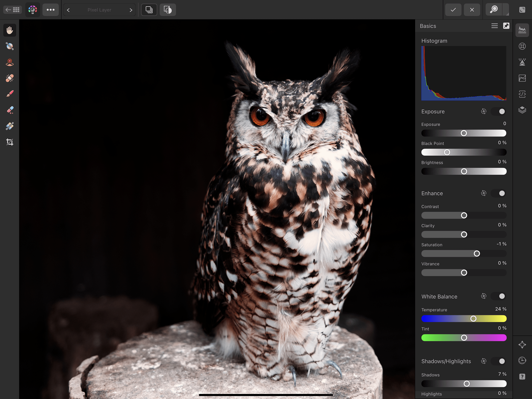Click the Pixel Layer title field
Viewport: 532px width, 399px height.
99,10
